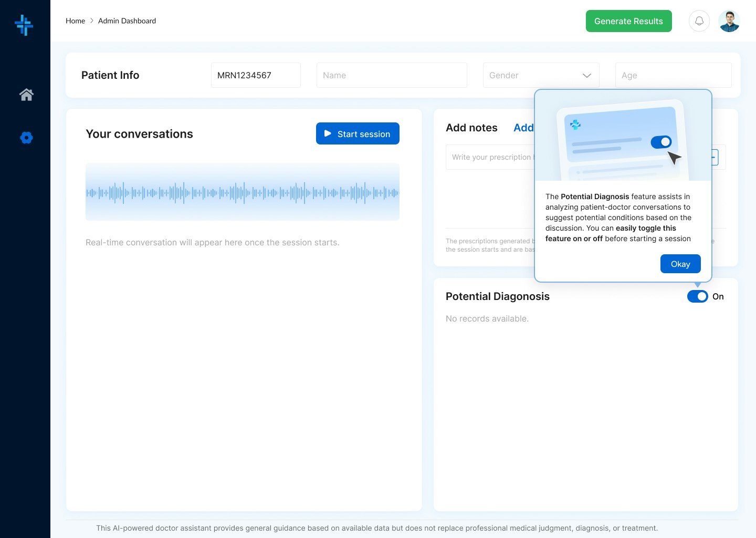Click the Gender dropdown chevron arrow

(587, 76)
